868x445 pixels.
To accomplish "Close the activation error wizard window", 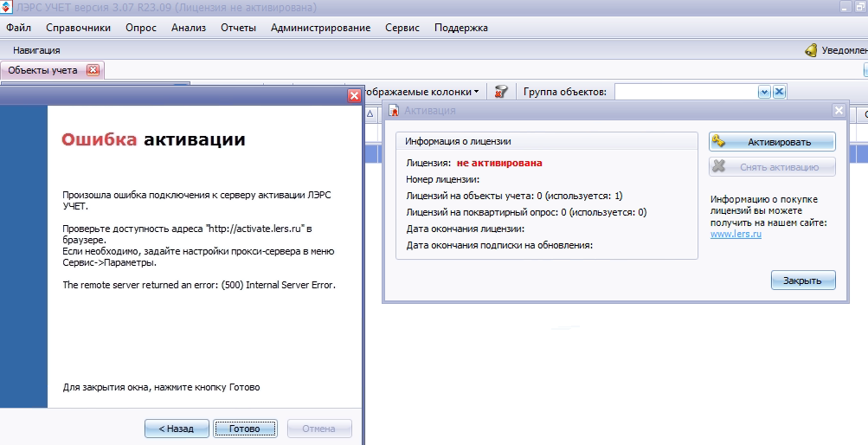I will pyautogui.click(x=354, y=96).
